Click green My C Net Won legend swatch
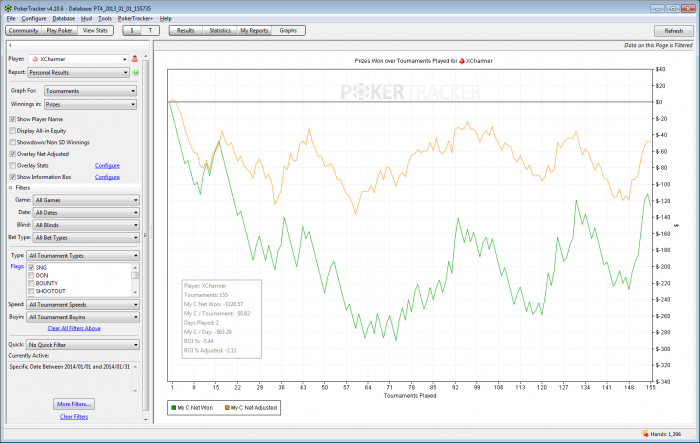 tap(174, 408)
